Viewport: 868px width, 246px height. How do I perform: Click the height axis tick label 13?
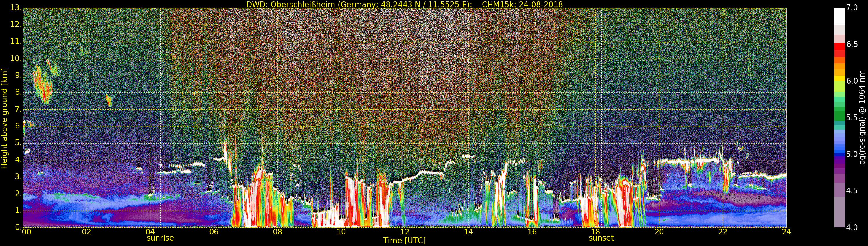[16, 8]
